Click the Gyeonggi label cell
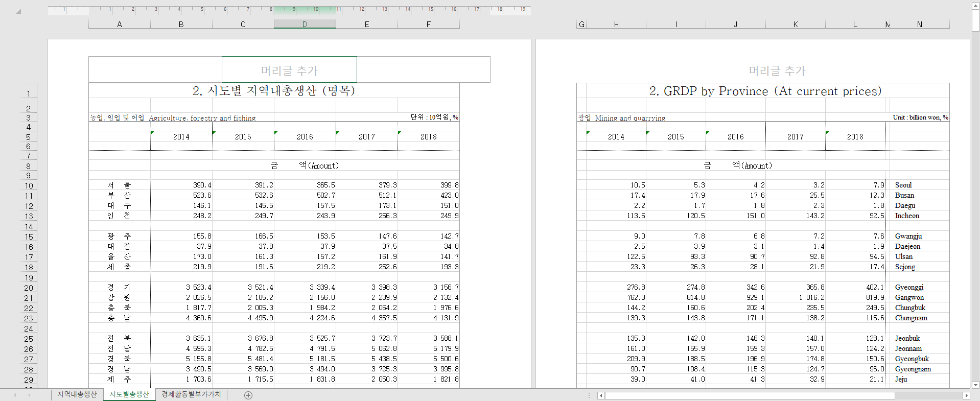The width and height of the screenshot is (980, 401). tap(920, 287)
